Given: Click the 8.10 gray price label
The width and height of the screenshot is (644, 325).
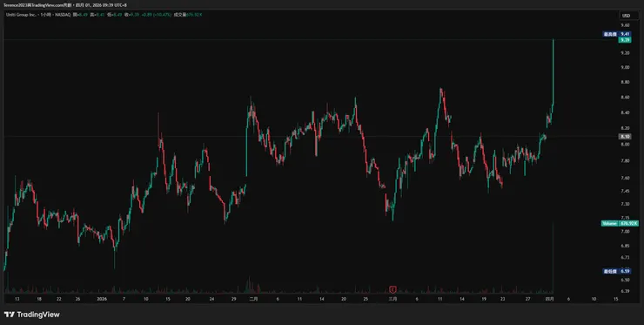Looking at the screenshot, I should click(625, 137).
